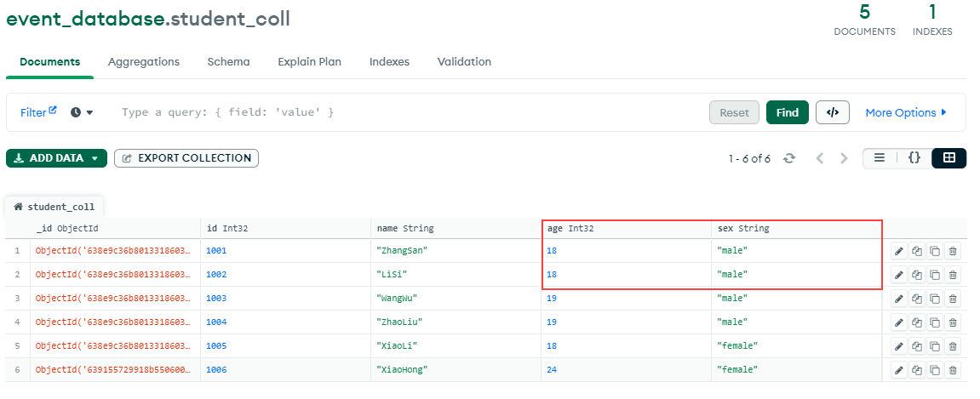Open query history dropdown
Image resolution: width=980 pixels, height=399 pixels.
[82, 112]
